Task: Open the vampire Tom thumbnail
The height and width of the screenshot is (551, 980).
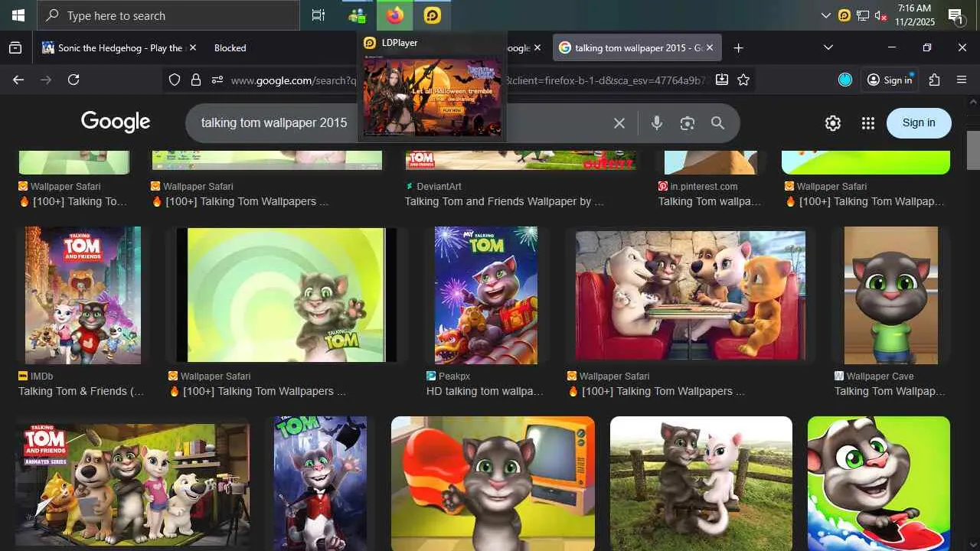Action: 321,484
